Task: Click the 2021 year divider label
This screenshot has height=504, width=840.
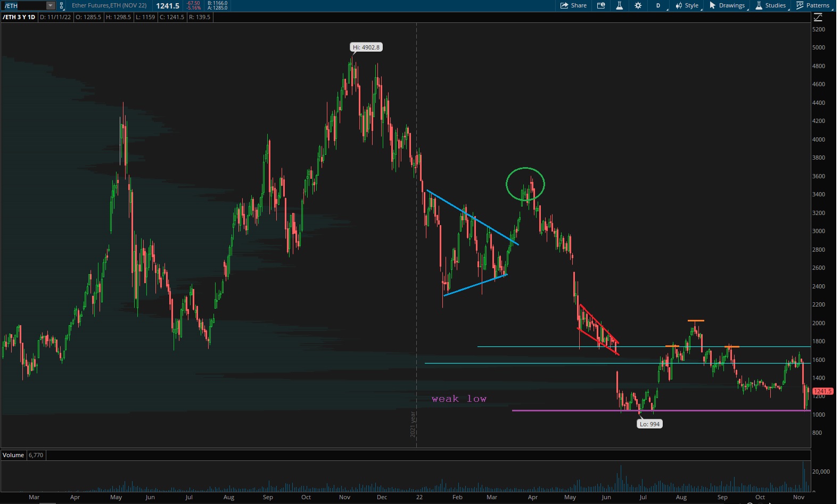Action: pos(413,424)
